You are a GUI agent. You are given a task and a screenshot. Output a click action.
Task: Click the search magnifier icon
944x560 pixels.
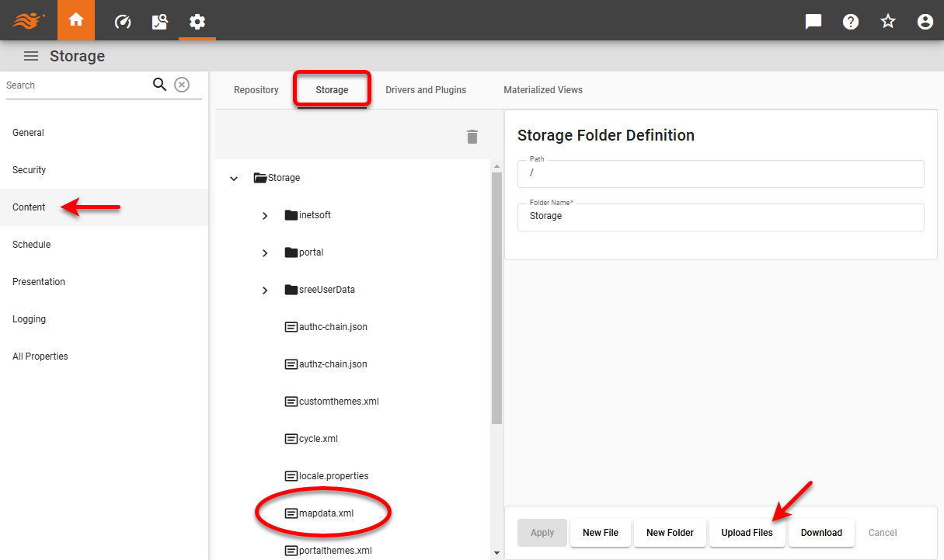(x=159, y=84)
